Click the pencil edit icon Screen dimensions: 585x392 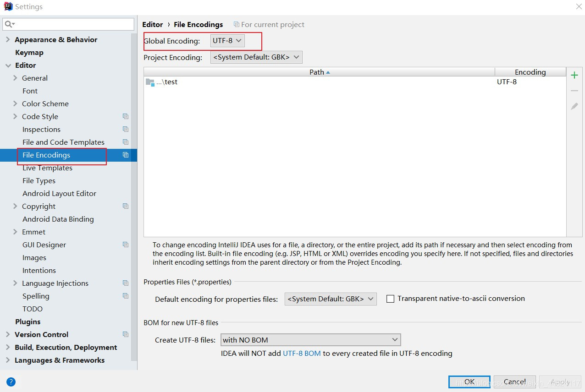click(x=574, y=106)
